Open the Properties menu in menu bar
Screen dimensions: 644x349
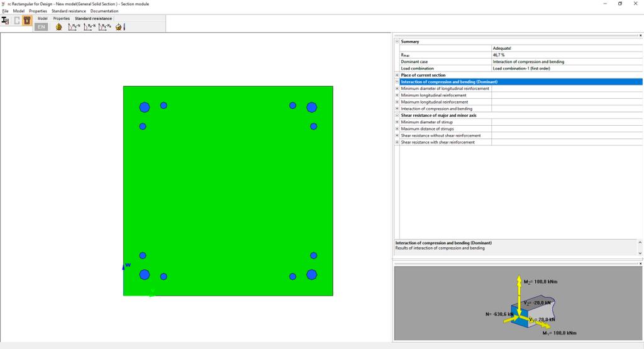tap(38, 11)
